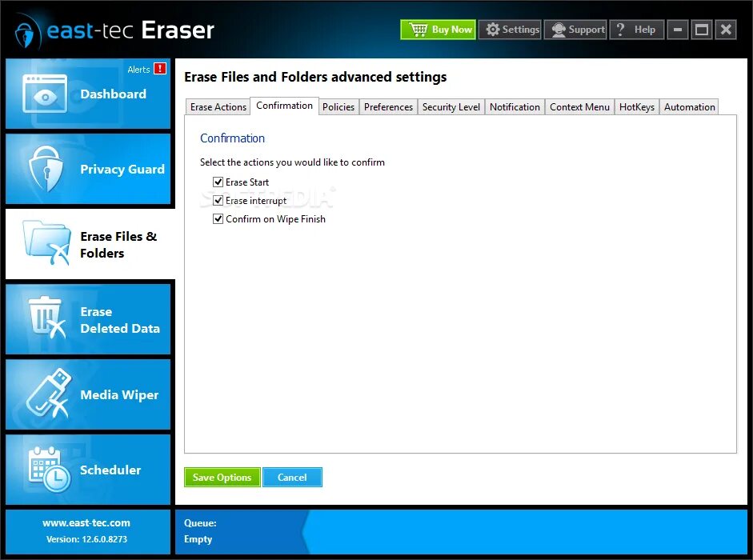The image size is (753, 560).
Task: Open the Media Wiper USB drive icon
Action: (x=48, y=394)
